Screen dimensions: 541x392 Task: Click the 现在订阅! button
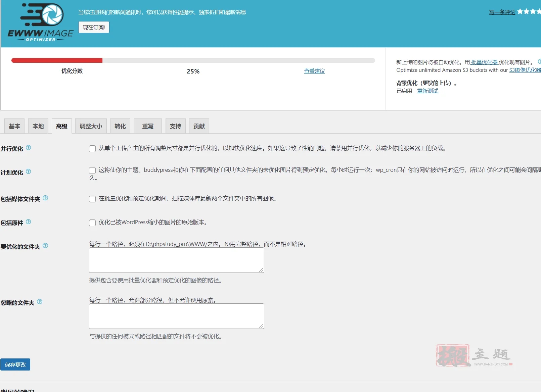click(94, 27)
